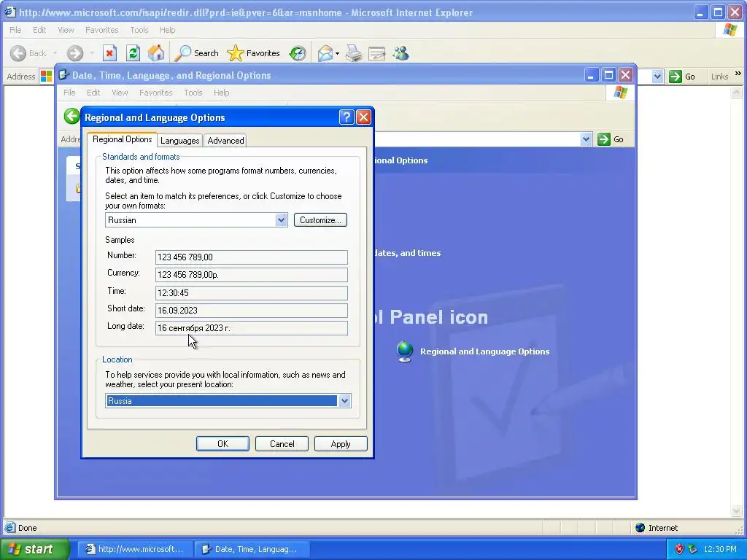Open Favorites star in IE toolbar
The image size is (747, 560).
pyautogui.click(x=253, y=52)
